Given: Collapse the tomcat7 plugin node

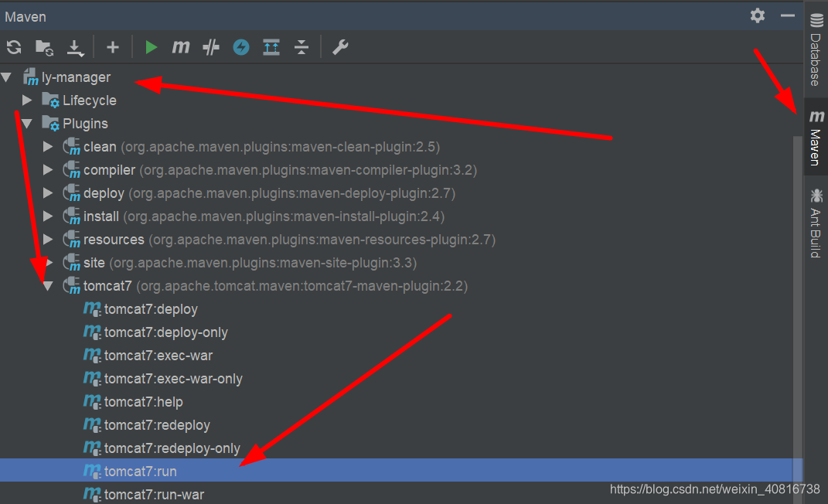Looking at the screenshot, I should click(48, 286).
